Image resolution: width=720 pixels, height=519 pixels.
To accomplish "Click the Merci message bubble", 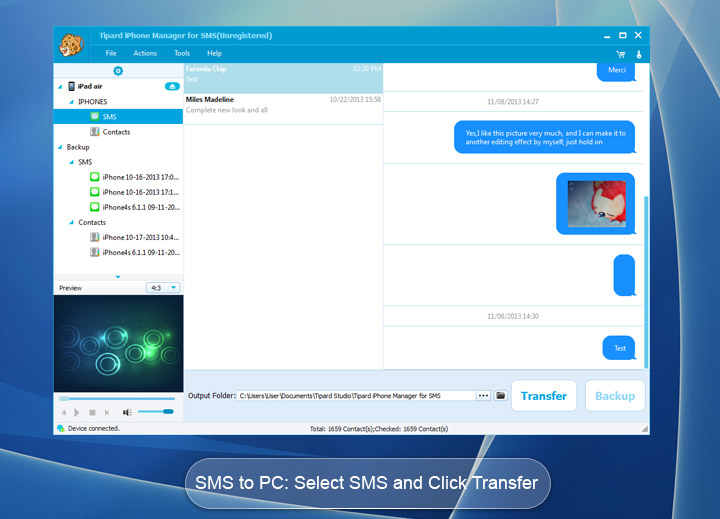I will click(x=616, y=71).
